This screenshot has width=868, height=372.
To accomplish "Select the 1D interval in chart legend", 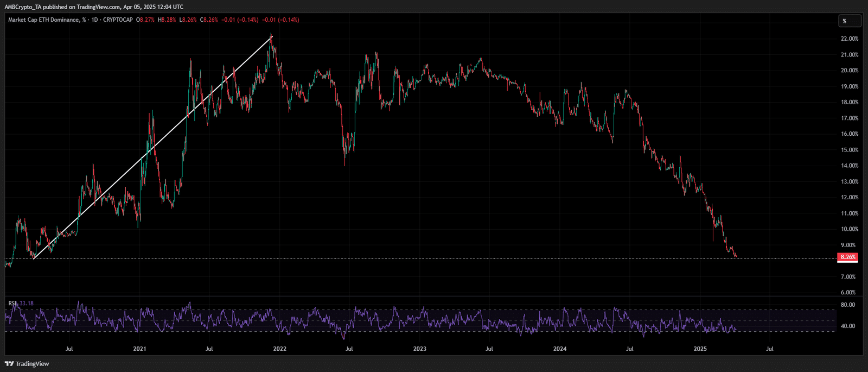I will click(x=94, y=20).
